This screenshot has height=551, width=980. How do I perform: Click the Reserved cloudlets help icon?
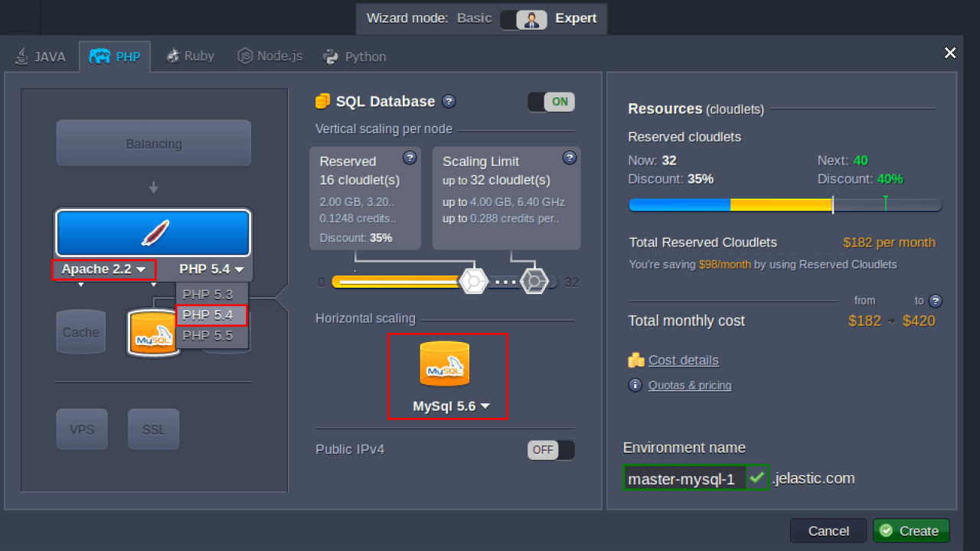(x=410, y=158)
